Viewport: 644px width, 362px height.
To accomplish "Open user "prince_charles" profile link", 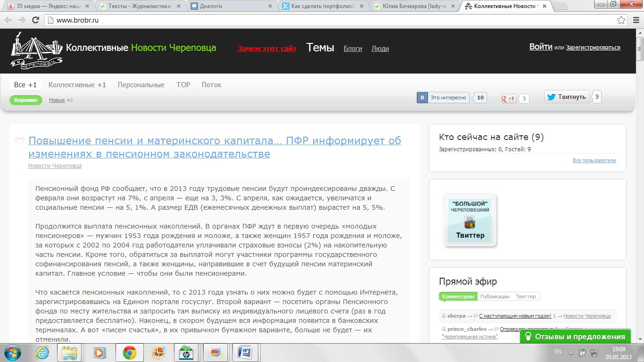I will [466, 329].
